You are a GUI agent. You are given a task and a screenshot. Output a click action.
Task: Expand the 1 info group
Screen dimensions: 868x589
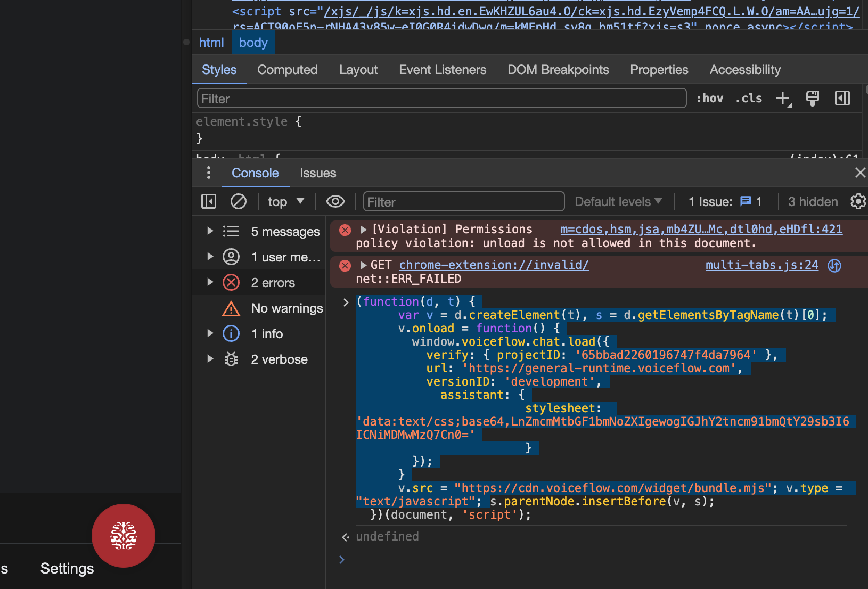point(210,333)
